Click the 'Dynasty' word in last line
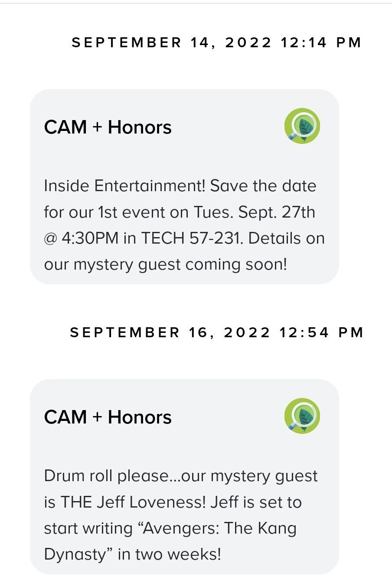Screen dimensions: 392x583 pos(75,555)
